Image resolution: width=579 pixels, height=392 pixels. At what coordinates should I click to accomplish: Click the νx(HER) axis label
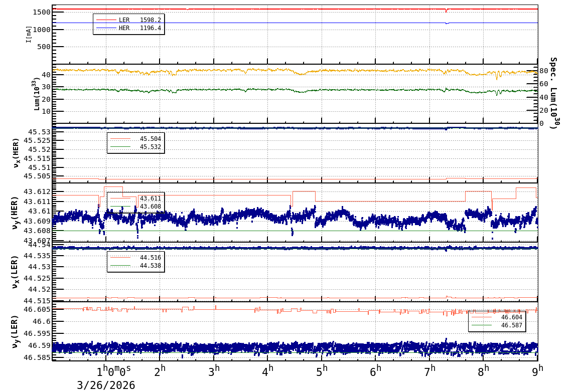point(15,153)
